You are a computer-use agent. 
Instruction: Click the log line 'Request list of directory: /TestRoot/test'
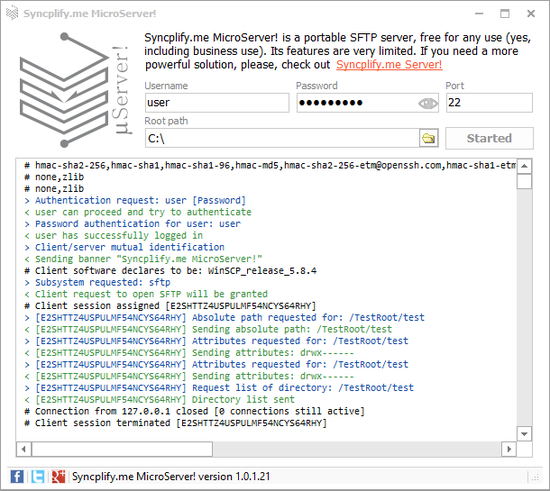tap(219, 388)
